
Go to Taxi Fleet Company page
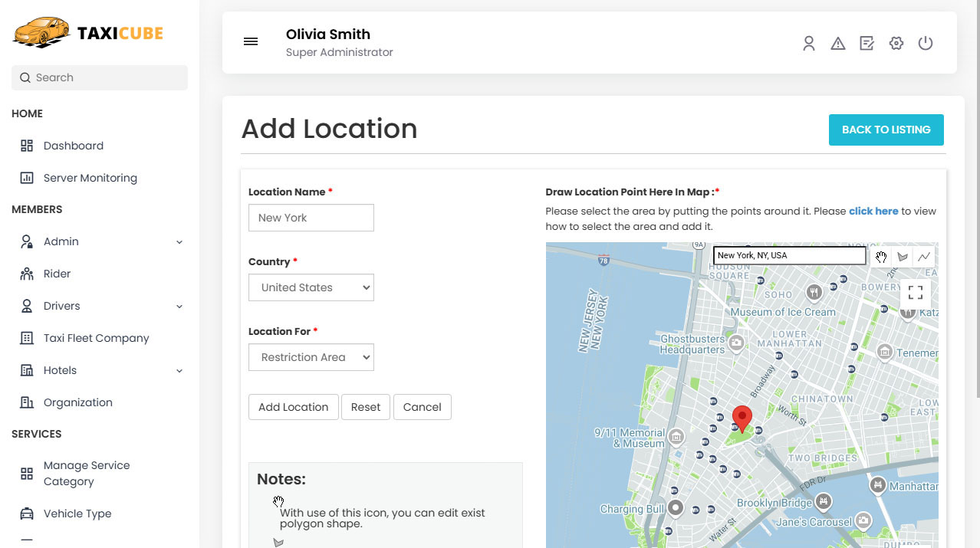96,338
